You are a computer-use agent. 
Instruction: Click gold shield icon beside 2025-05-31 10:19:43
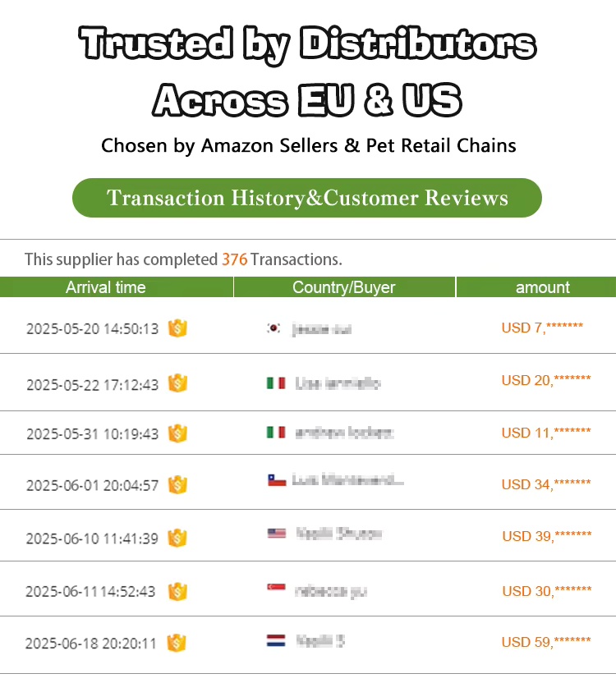[178, 433]
